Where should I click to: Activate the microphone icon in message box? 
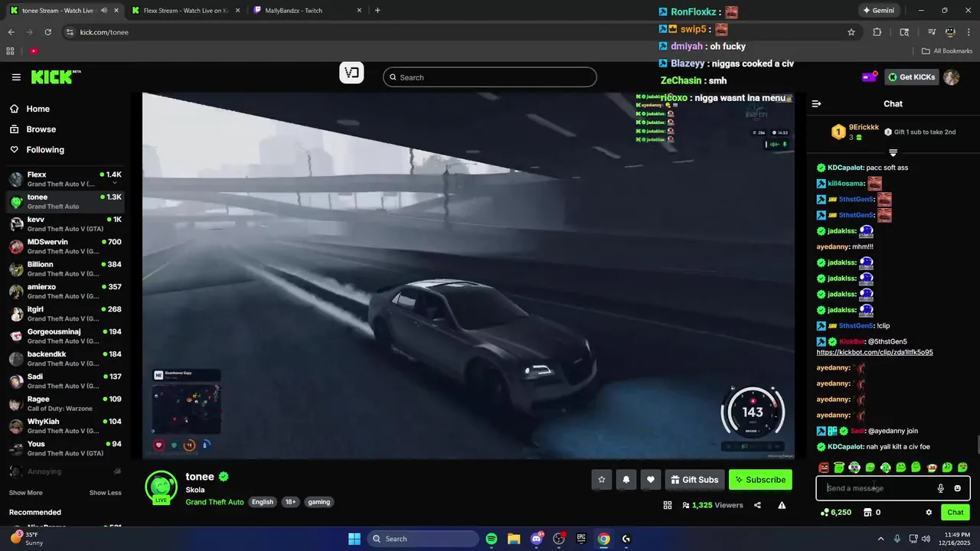(x=940, y=488)
